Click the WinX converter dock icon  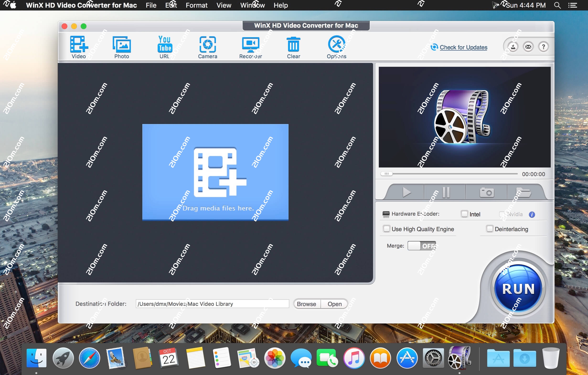tap(460, 358)
